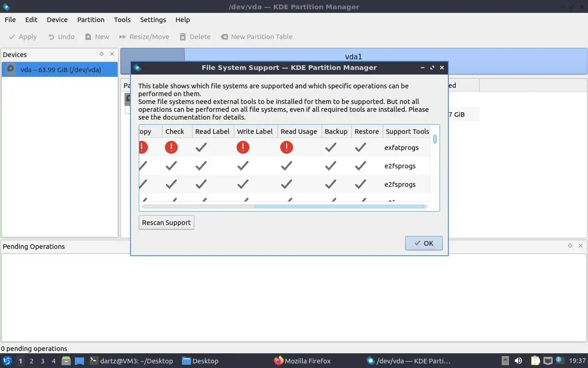Viewport: 588px width, 368px height.
Task: Click the Read Label column header
Action: [213, 132]
